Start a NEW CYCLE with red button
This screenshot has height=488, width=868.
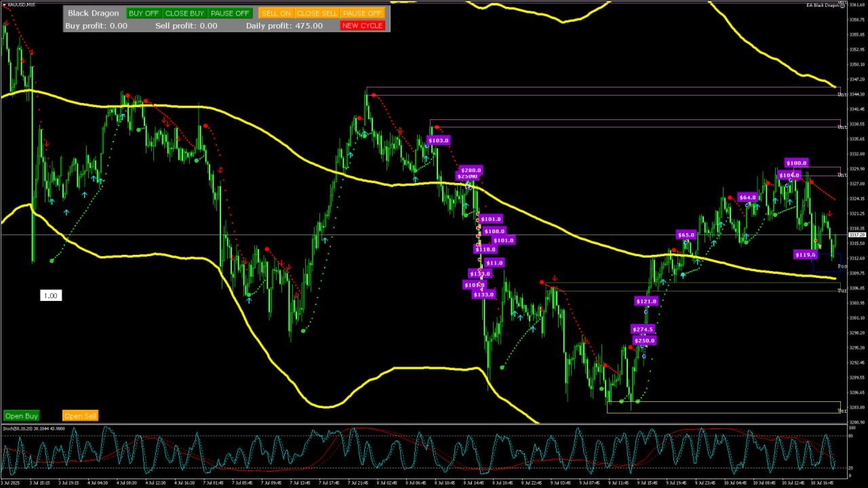[x=362, y=26]
